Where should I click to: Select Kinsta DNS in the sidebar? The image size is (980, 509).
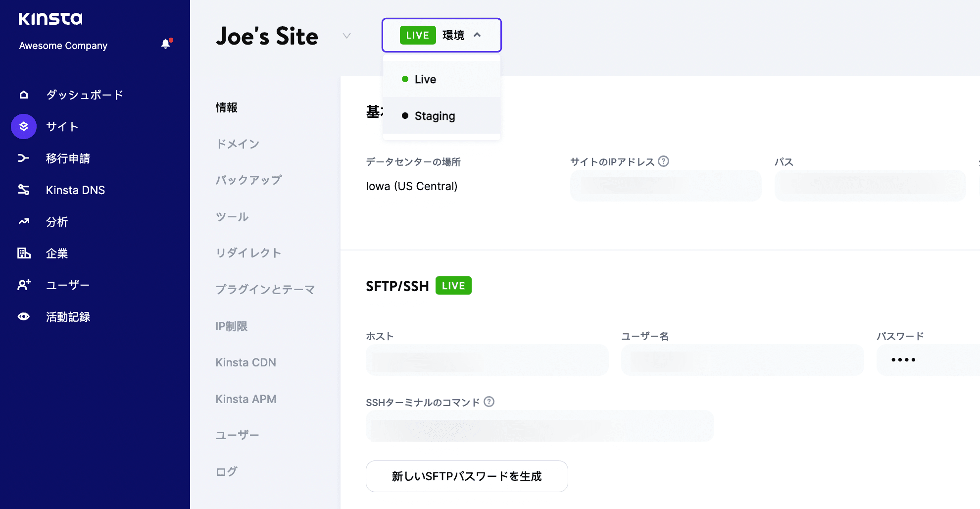[x=23, y=190]
